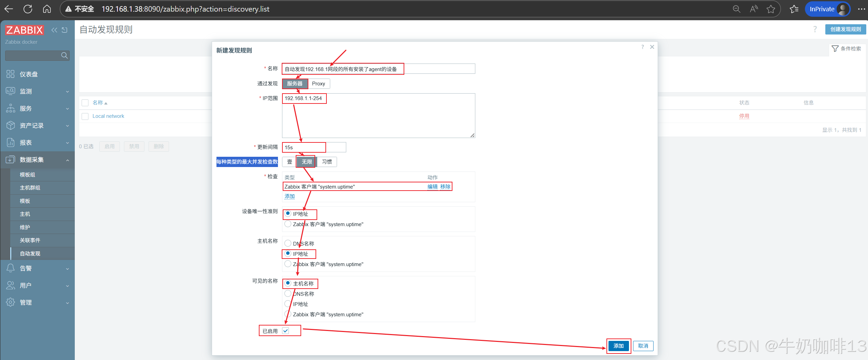Select IP地址 radio under 主机名称
868x360 pixels.
coord(288,253)
